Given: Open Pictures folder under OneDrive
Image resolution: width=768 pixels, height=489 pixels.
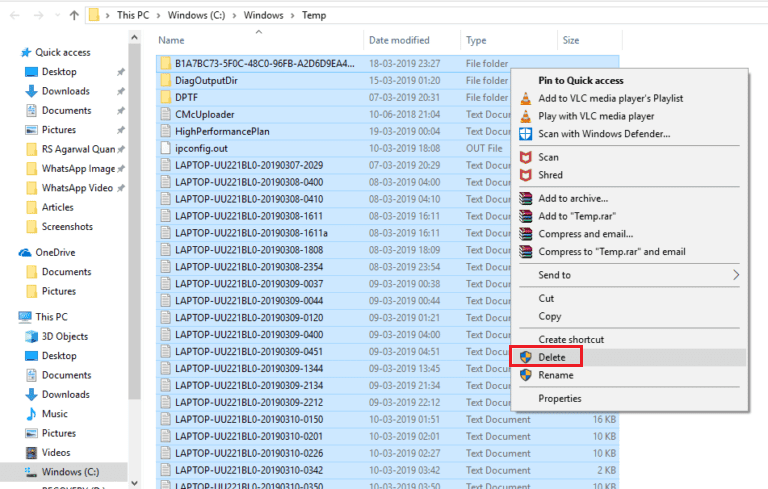Looking at the screenshot, I should click(x=59, y=291).
